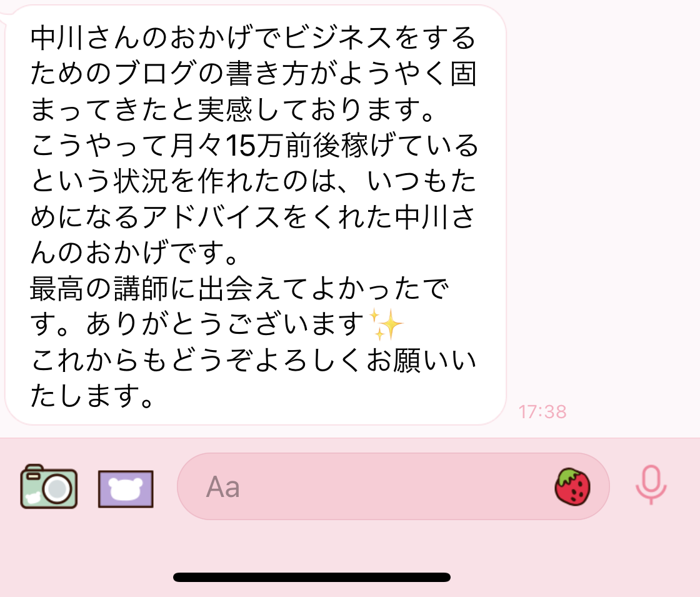Open the camera from the chat toolbar
This screenshot has height=597, width=700.
pyautogui.click(x=49, y=487)
